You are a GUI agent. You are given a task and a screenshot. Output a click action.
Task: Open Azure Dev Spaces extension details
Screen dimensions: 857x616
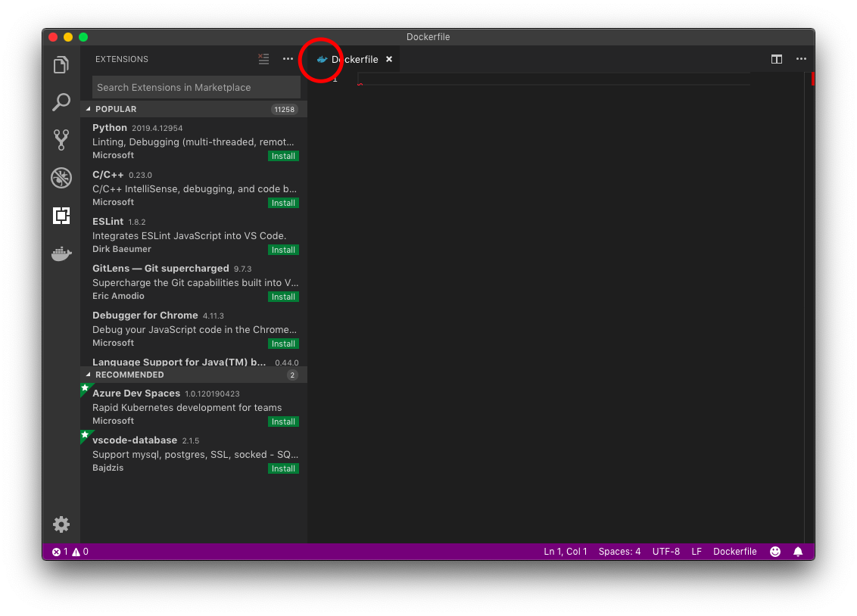point(194,407)
